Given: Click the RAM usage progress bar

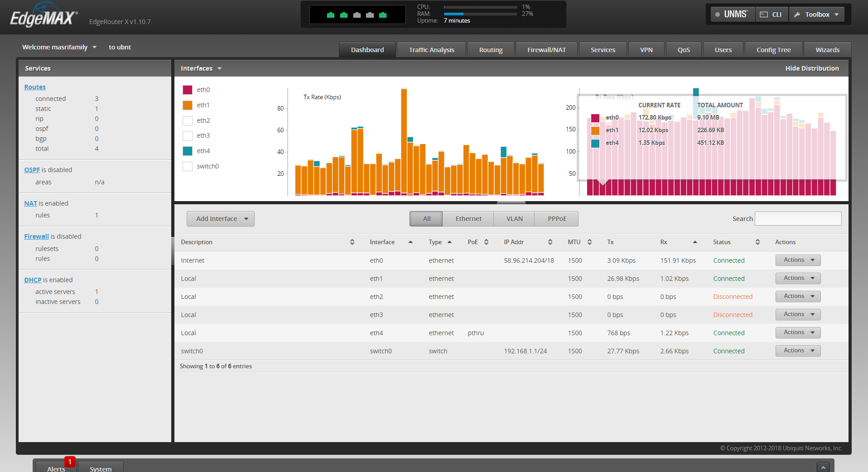Looking at the screenshot, I should pyautogui.click(x=480, y=14).
